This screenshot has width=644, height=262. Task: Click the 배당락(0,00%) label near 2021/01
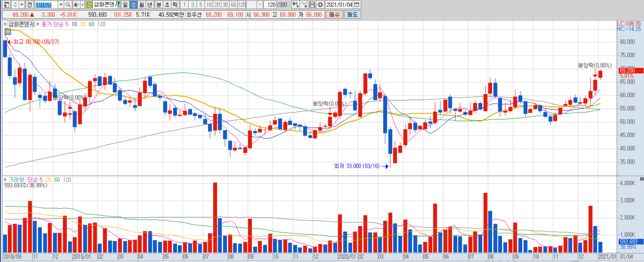(595, 65)
